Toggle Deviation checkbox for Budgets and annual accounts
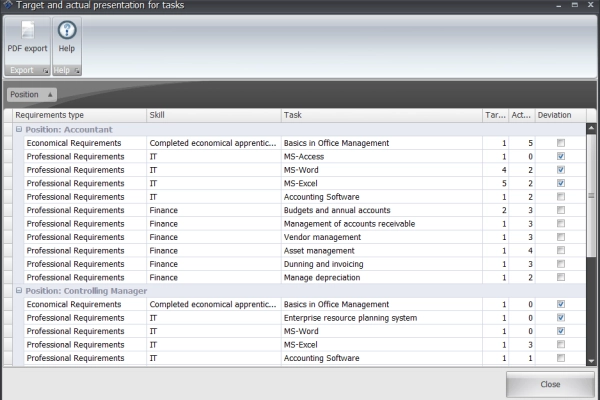 561,210
